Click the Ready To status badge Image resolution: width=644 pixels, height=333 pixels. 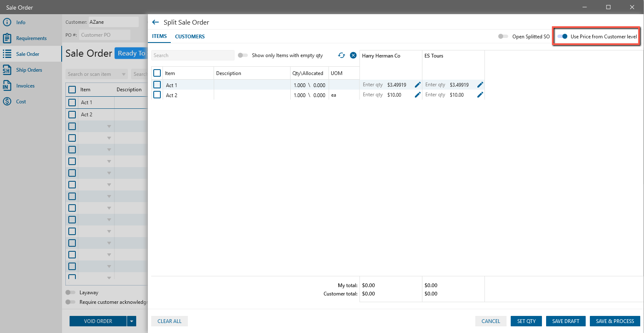pos(131,53)
